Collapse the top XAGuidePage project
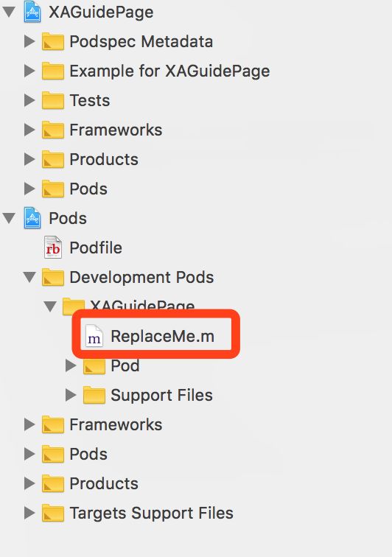 pyautogui.click(x=9, y=12)
